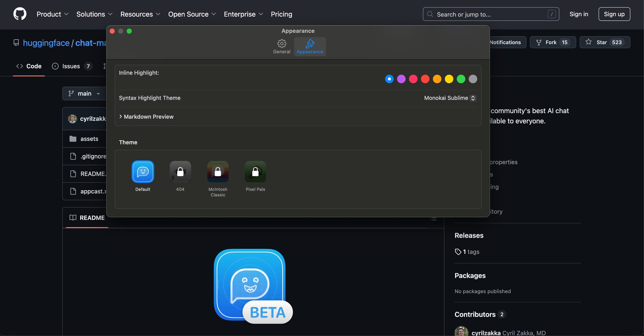
Task: Choose the pink inline highlight color
Action: 413,79
